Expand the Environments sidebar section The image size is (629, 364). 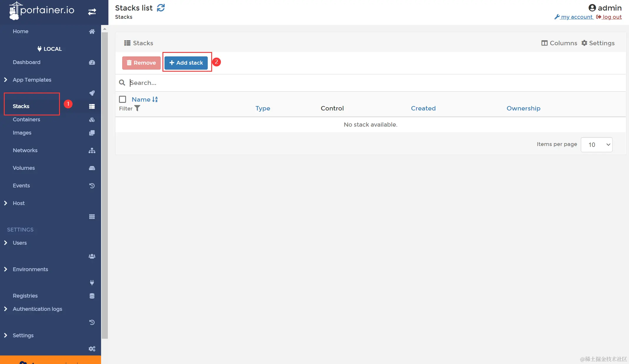click(30, 269)
